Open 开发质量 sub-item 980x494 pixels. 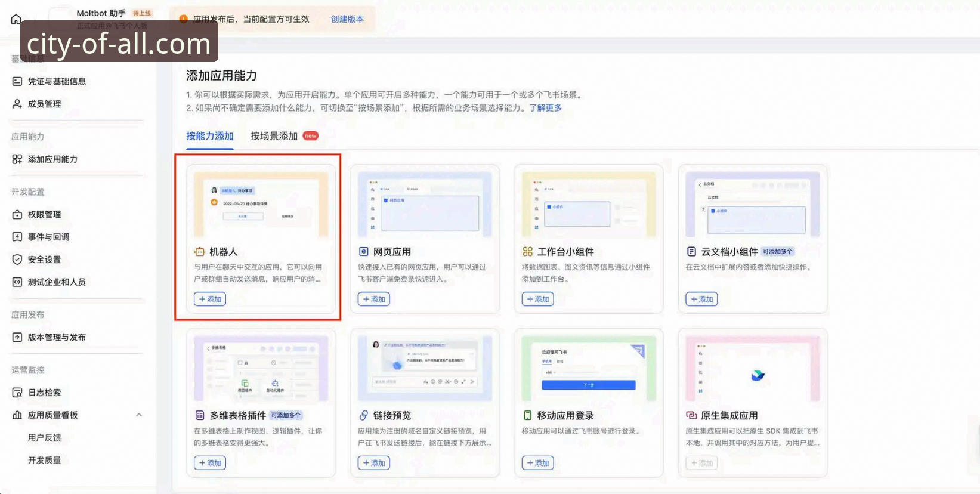point(45,460)
